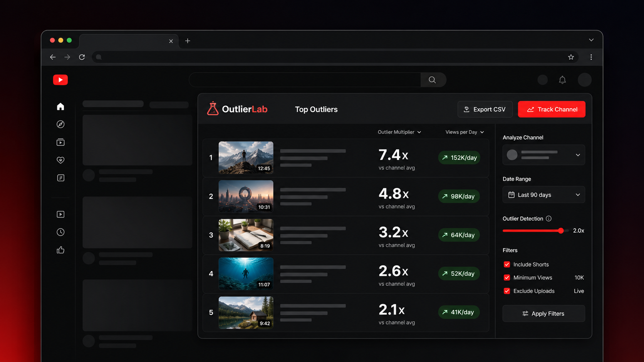Click the heart sidebar icon
Image resolution: width=644 pixels, height=362 pixels.
point(60,160)
